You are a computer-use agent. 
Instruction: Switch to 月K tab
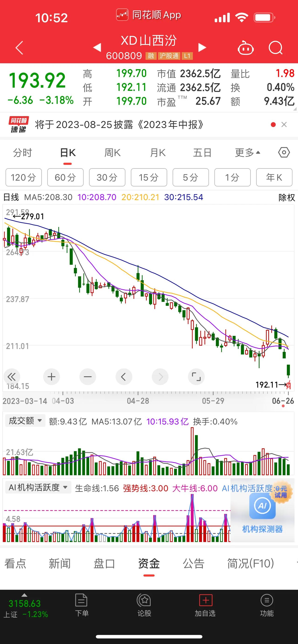158,153
